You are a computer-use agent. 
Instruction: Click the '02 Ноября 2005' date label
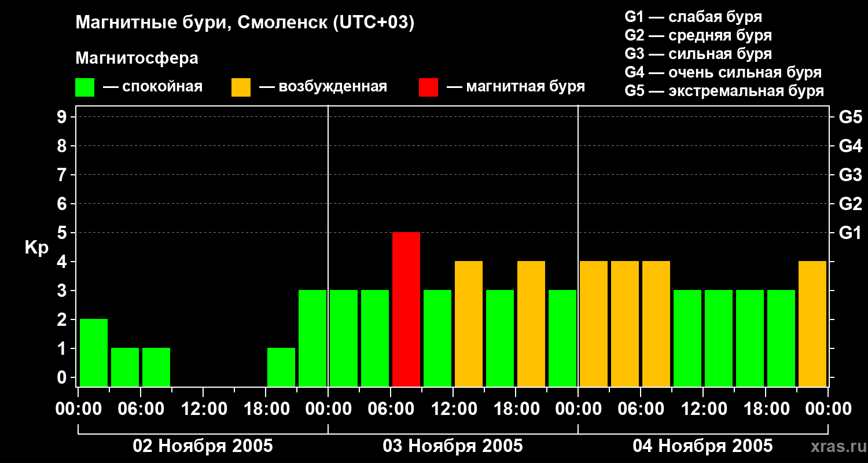pos(203,446)
